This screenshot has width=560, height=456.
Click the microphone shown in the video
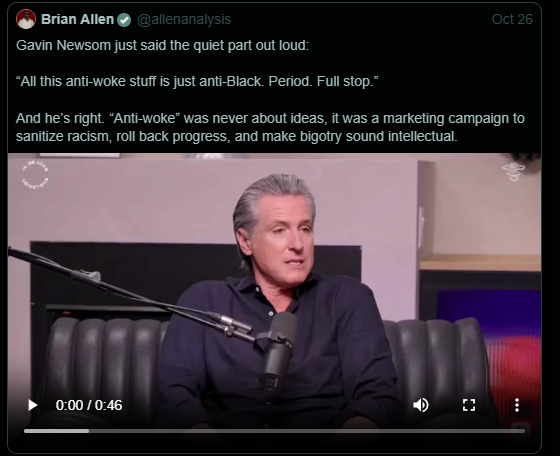coord(279,350)
